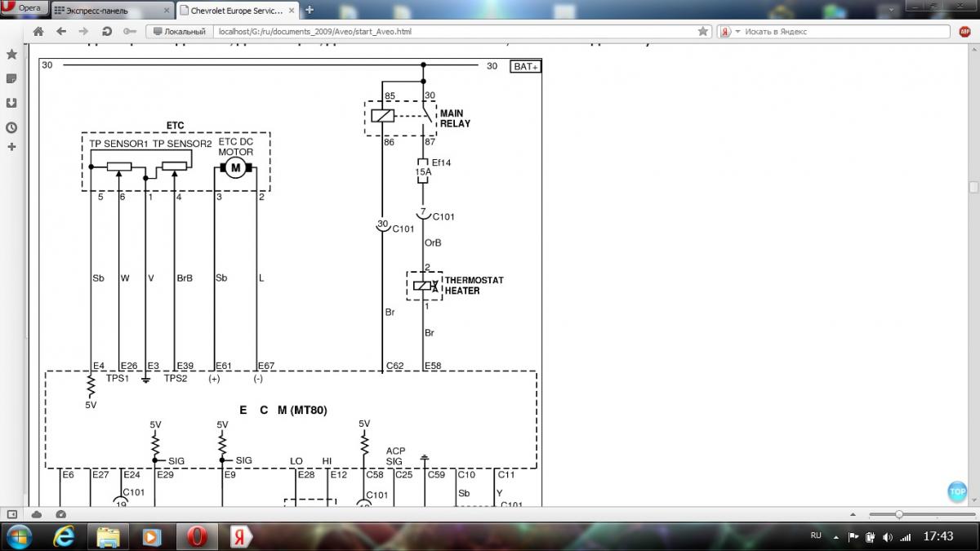
Task: Click the Ef14 fuse label
Action: coord(441,162)
